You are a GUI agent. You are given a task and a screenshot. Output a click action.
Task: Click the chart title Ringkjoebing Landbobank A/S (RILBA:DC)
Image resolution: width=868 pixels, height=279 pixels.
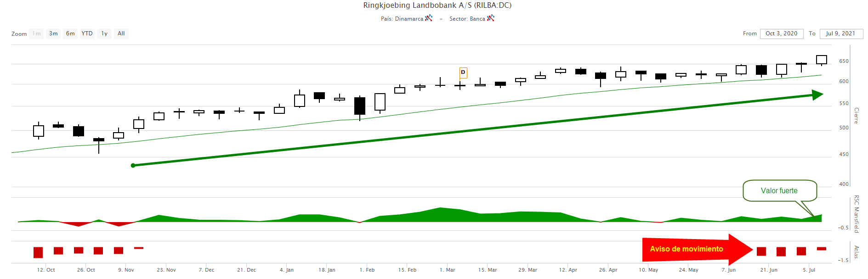click(437, 6)
